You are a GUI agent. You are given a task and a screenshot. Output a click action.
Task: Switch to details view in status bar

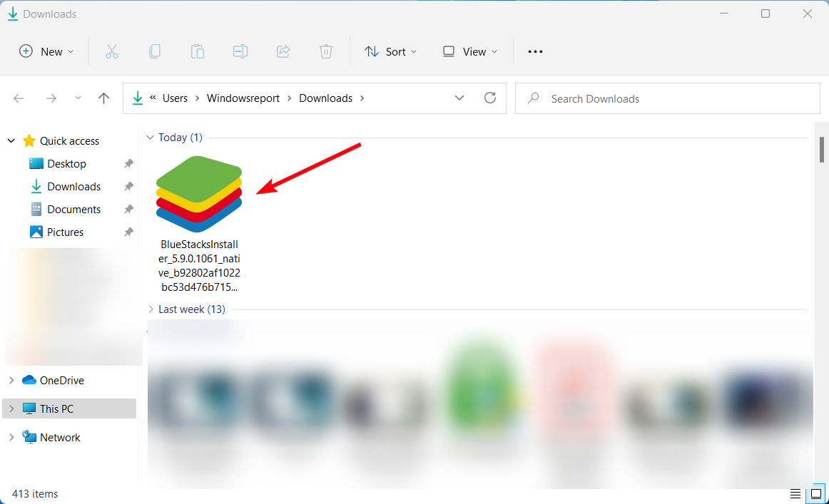[x=795, y=493]
